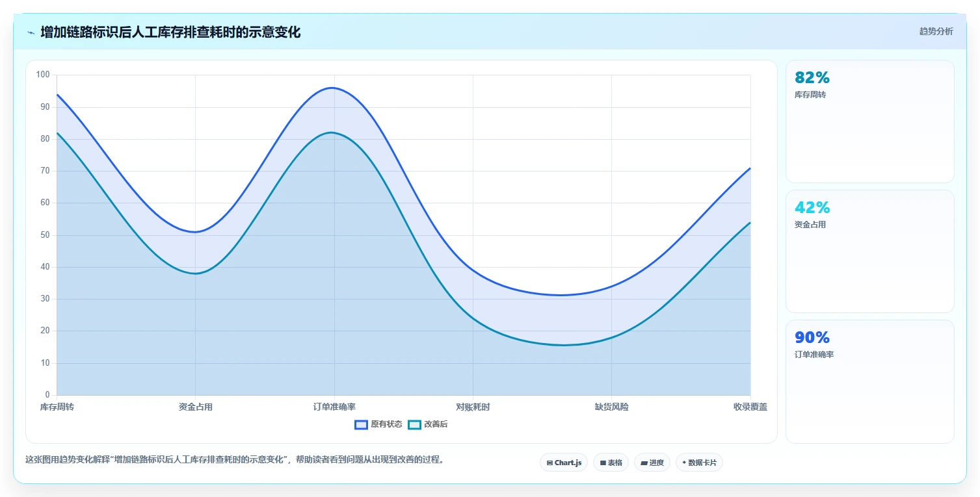Toggle the 改善后 legend swatch
Screen dimensions: 980x497
pos(414,425)
